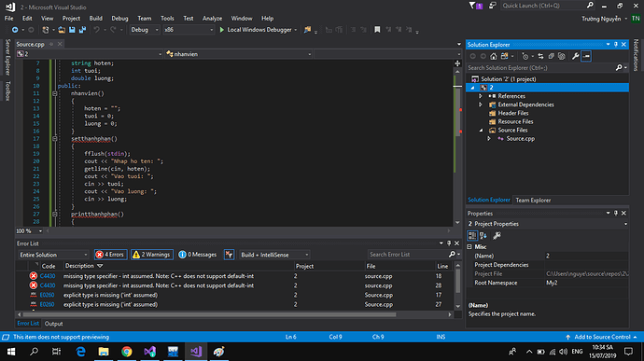Screen dimensions: 644x361
Task: Collapse the Source Files folder
Action: pos(481,131)
